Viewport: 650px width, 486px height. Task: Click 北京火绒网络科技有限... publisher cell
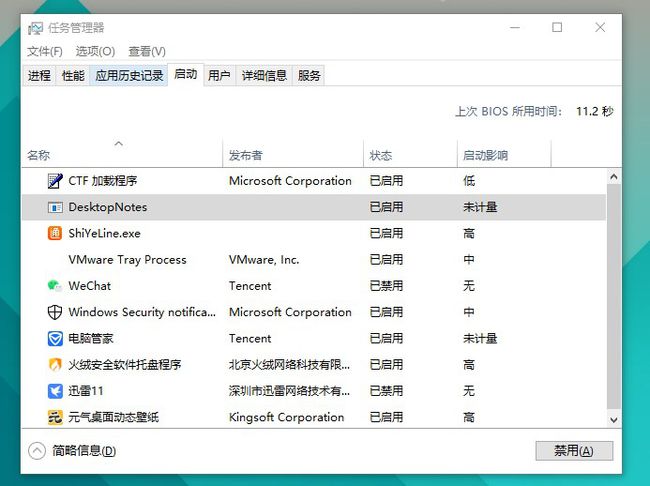(289, 364)
